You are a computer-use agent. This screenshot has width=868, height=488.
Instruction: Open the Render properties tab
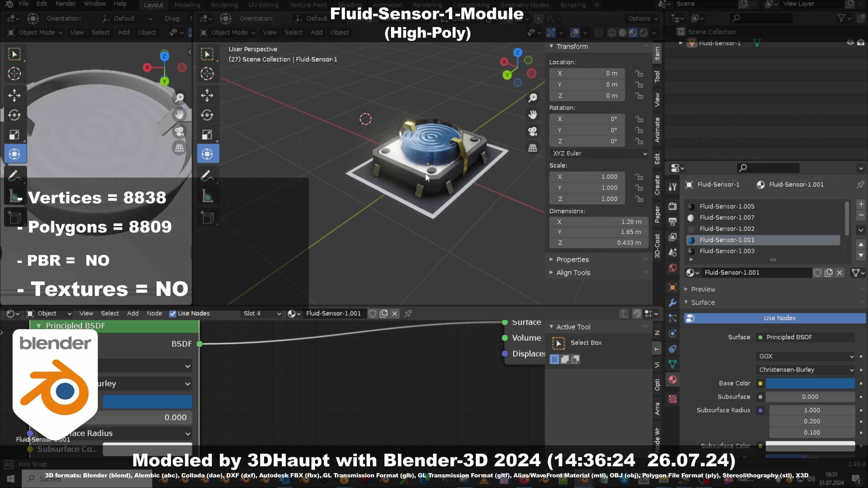tap(672, 206)
